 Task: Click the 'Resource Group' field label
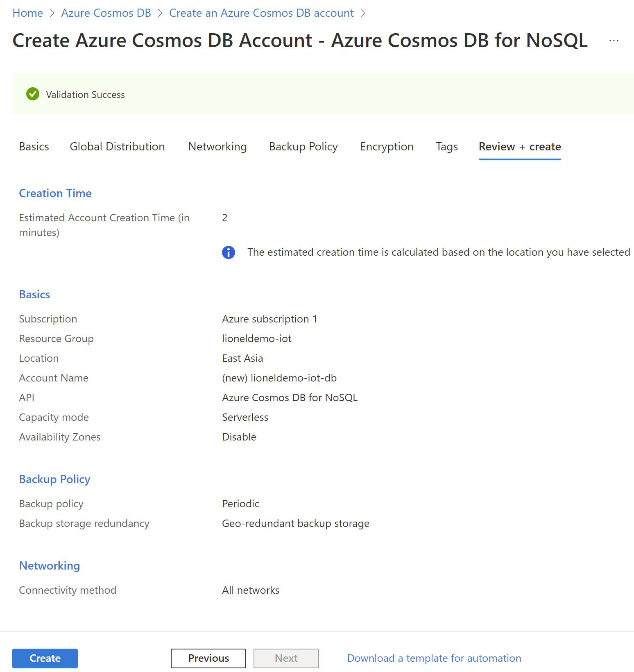pyautogui.click(x=56, y=339)
